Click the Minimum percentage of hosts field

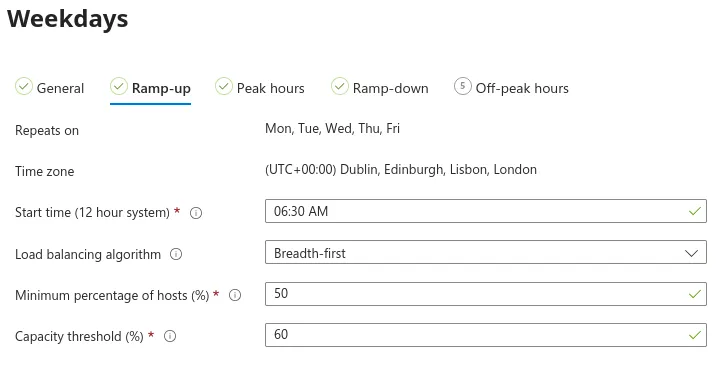[x=486, y=294]
